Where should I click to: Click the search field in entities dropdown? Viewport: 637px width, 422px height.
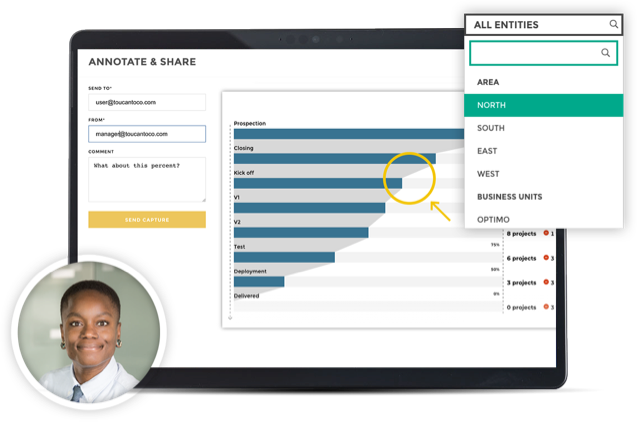(535, 53)
